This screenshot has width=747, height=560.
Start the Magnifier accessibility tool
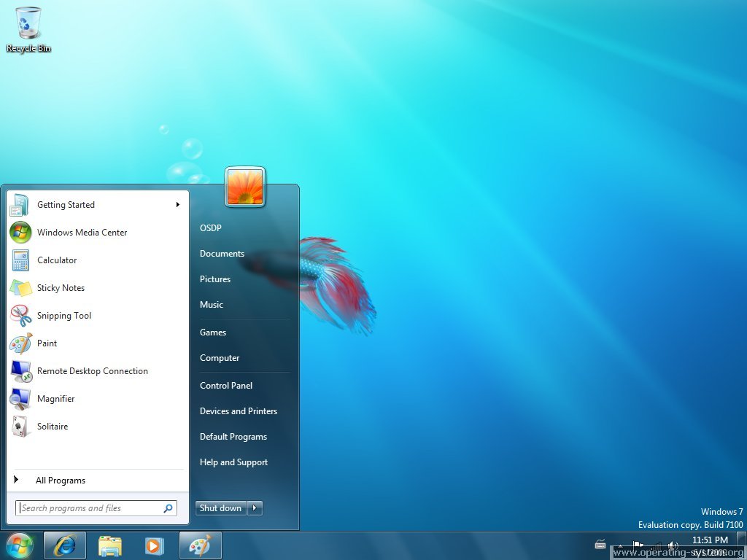tap(56, 398)
